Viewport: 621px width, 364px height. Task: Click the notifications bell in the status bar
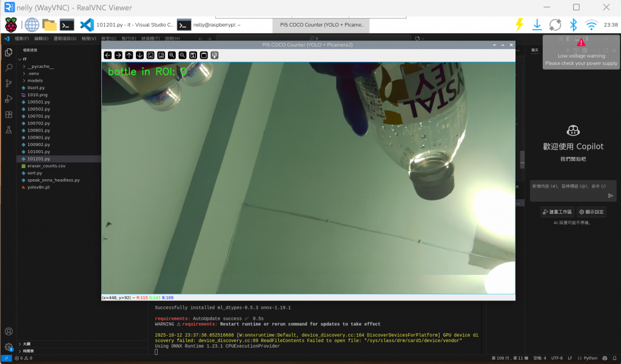[614, 358]
